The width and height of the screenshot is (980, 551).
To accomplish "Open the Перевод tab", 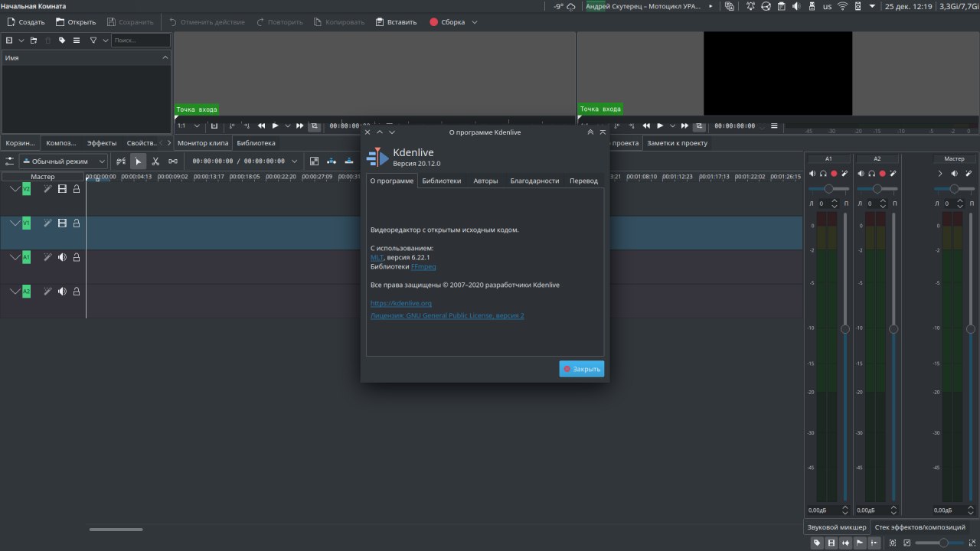I will pos(583,181).
